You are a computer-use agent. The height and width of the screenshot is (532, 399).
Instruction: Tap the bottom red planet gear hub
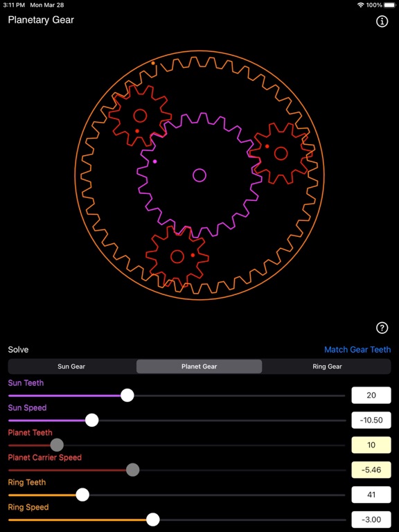pos(177,257)
